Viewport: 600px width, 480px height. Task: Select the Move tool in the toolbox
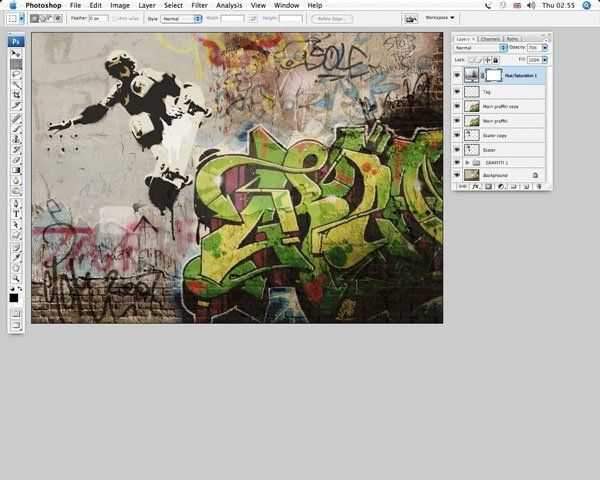click(16, 52)
